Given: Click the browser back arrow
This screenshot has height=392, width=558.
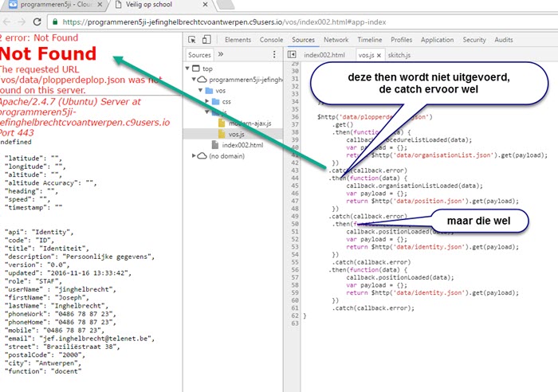Looking at the screenshot, I should 6,22.
